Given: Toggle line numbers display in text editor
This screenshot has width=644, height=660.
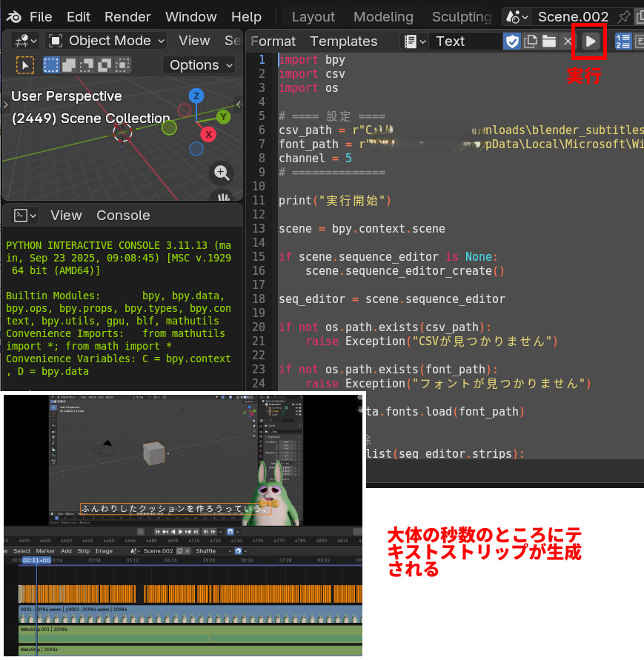Looking at the screenshot, I should coord(623,41).
